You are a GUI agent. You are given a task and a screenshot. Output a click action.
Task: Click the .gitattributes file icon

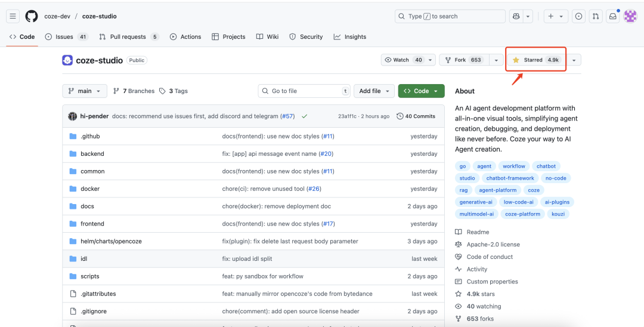click(73, 294)
